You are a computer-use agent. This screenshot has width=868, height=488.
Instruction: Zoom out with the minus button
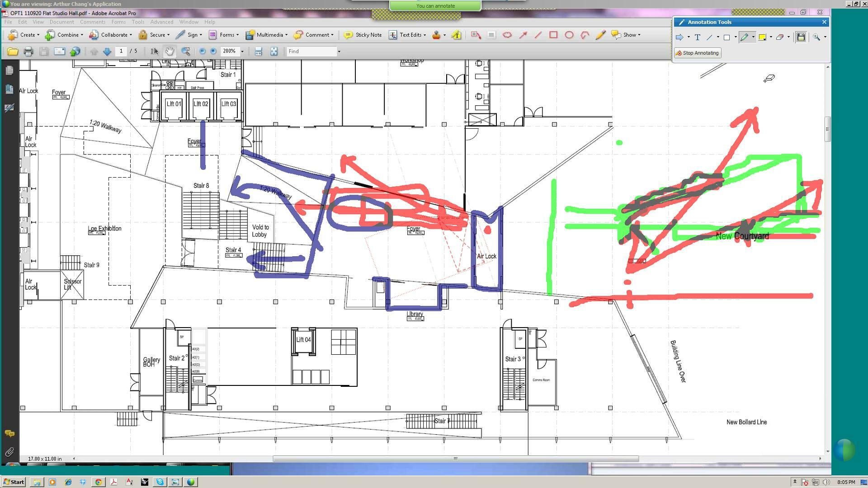(203, 52)
